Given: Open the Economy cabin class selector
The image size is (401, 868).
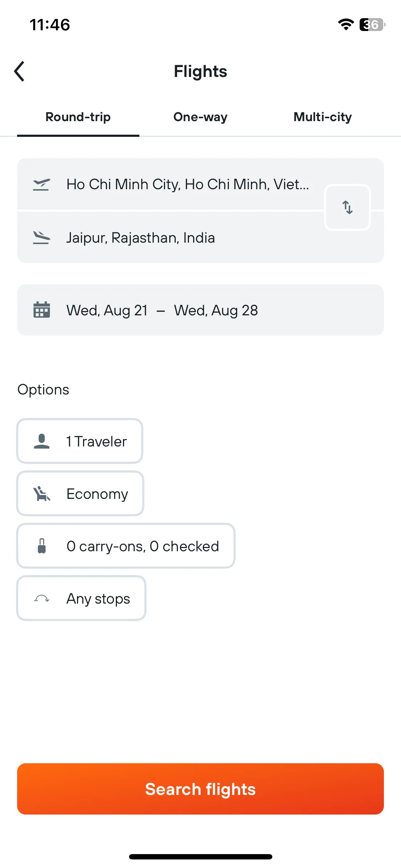Looking at the screenshot, I should [80, 494].
